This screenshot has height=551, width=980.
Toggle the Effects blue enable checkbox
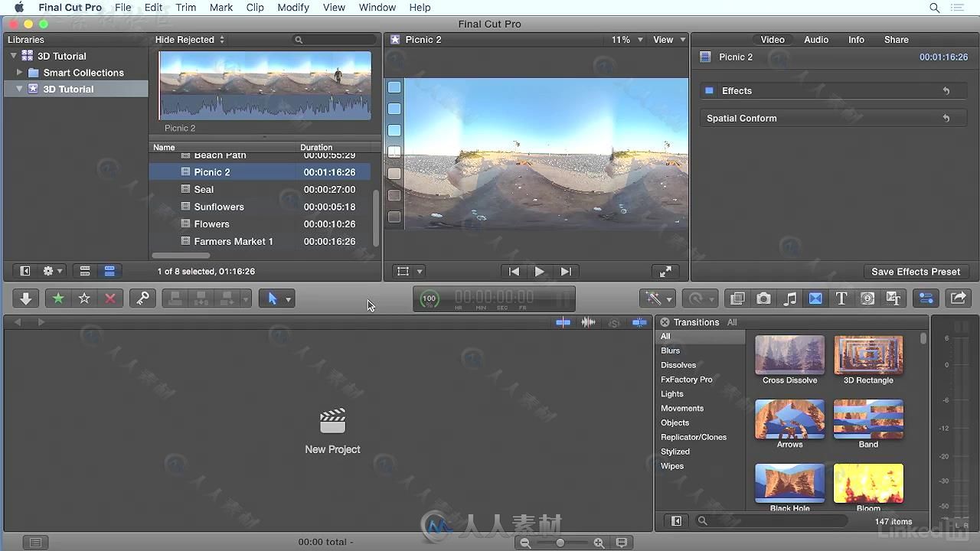point(709,90)
